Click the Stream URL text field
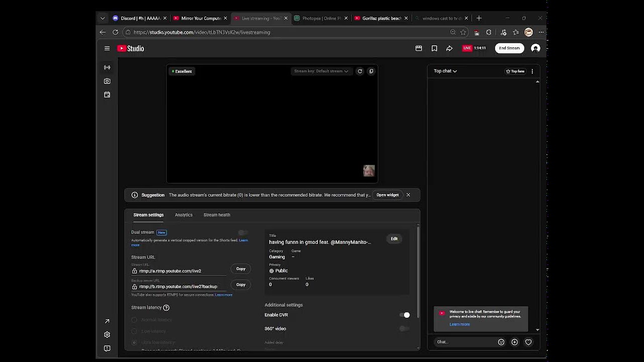Screen dimensions: 644x362 tap(179, 271)
